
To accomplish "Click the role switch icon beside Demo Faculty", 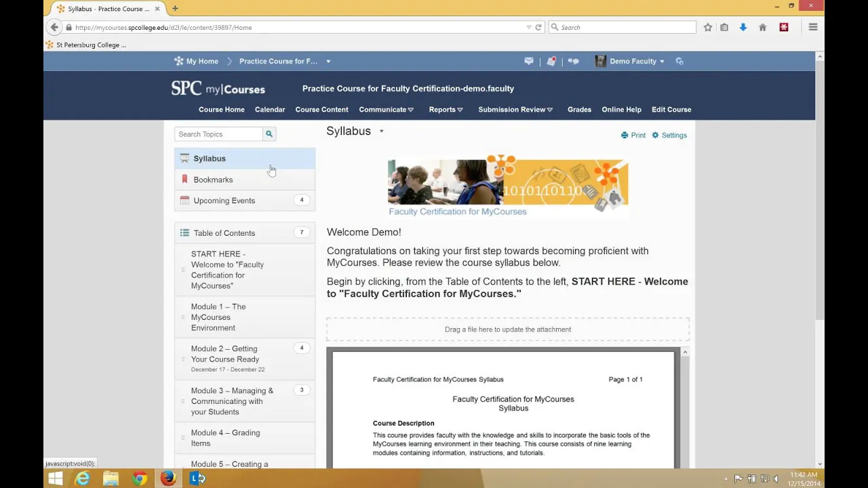I will pos(679,61).
